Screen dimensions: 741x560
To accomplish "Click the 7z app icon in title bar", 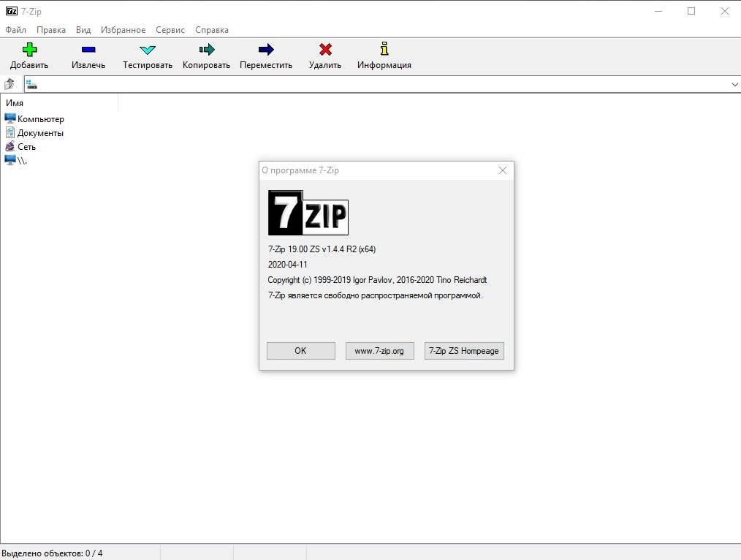I will [12, 11].
